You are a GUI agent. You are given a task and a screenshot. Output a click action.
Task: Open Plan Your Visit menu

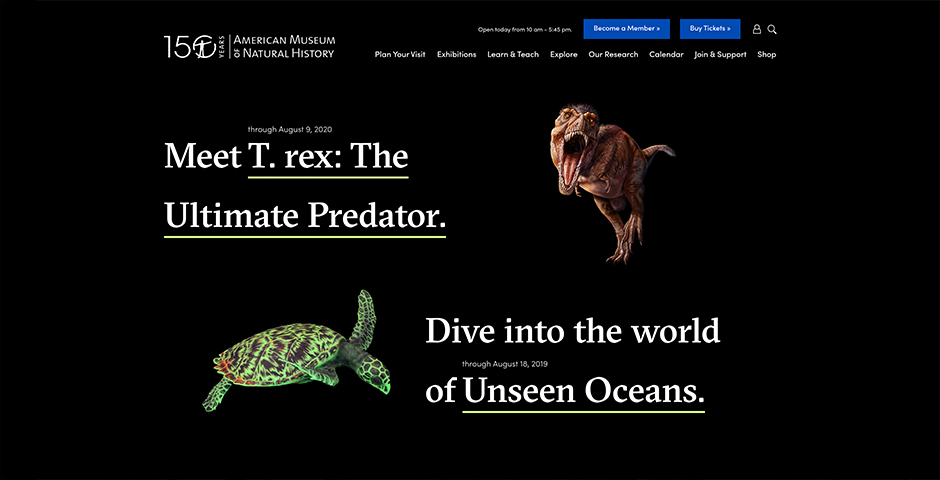tap(400, 55)
